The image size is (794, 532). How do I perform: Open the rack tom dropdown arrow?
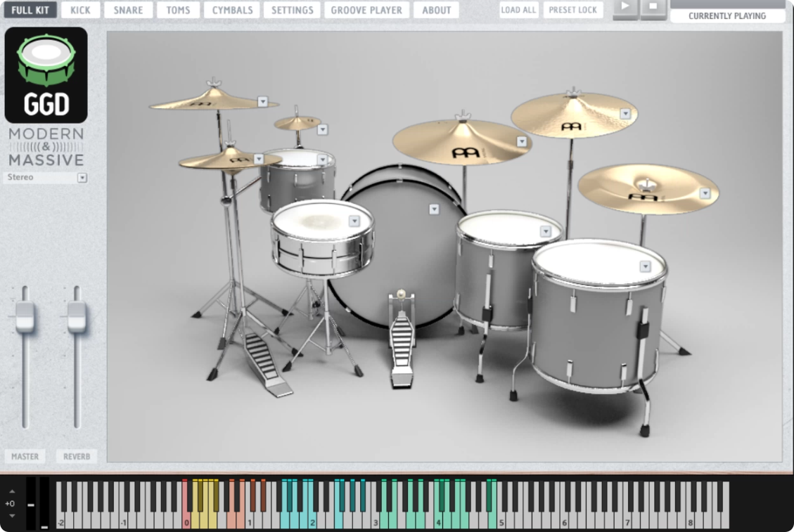click(x=322, y=160)
